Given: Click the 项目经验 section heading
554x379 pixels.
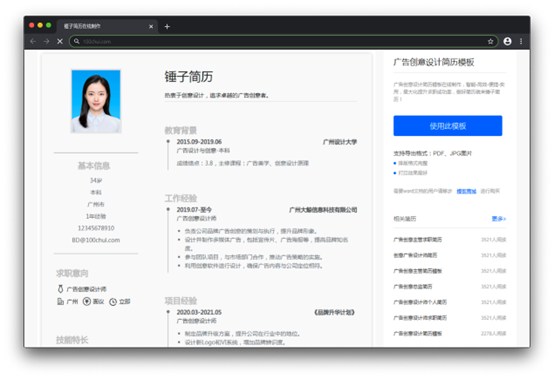Looking at the screenshot, I should 181,301.
